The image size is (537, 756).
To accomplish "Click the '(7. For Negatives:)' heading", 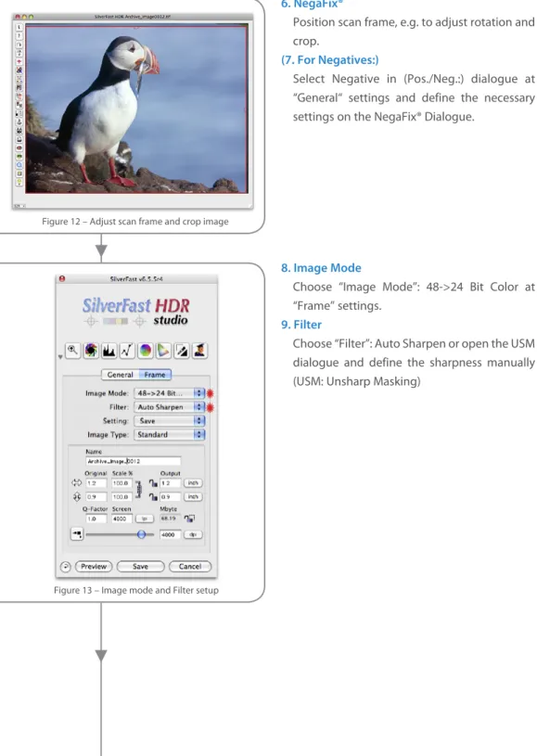I will [330, 59].
